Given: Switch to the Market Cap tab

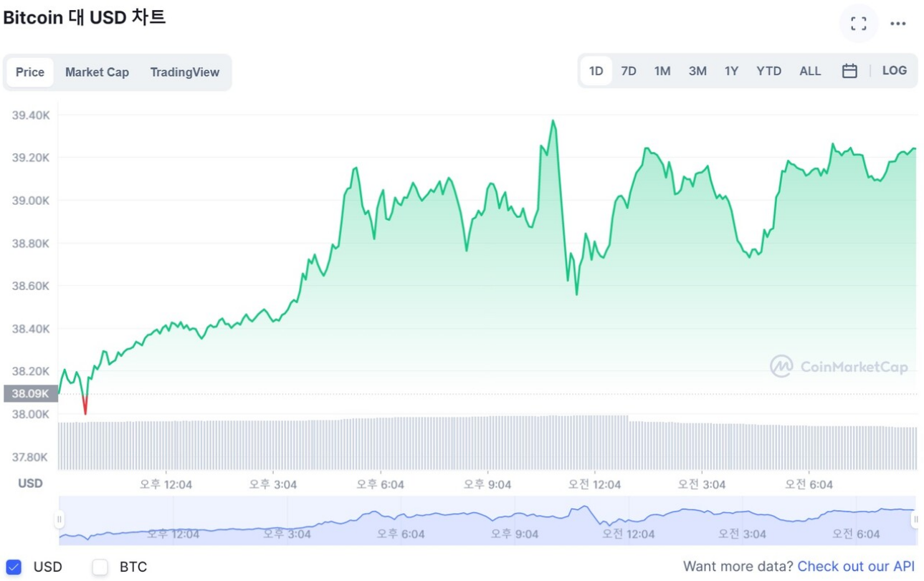Looking at the screenshot, I should pyautogui.click(x=97, y=72).
